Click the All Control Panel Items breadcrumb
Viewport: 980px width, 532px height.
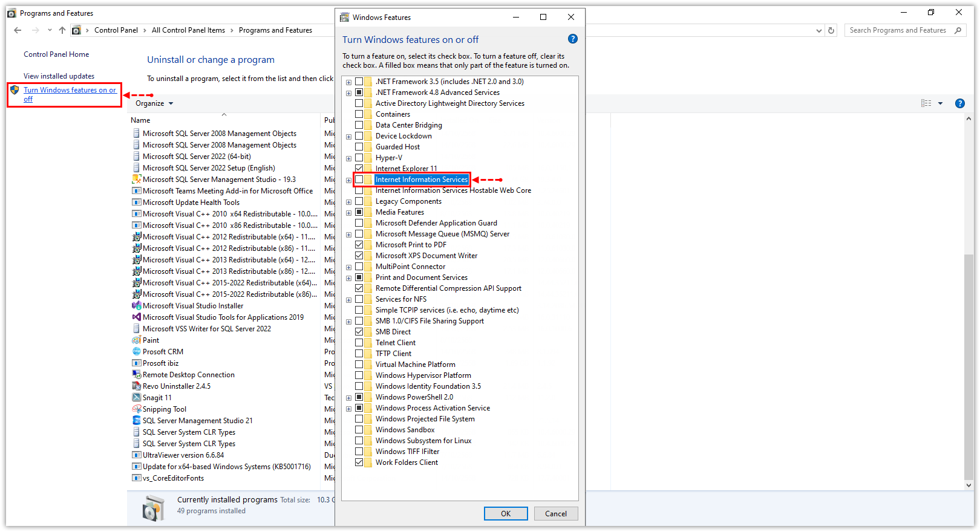click(188, 30)
